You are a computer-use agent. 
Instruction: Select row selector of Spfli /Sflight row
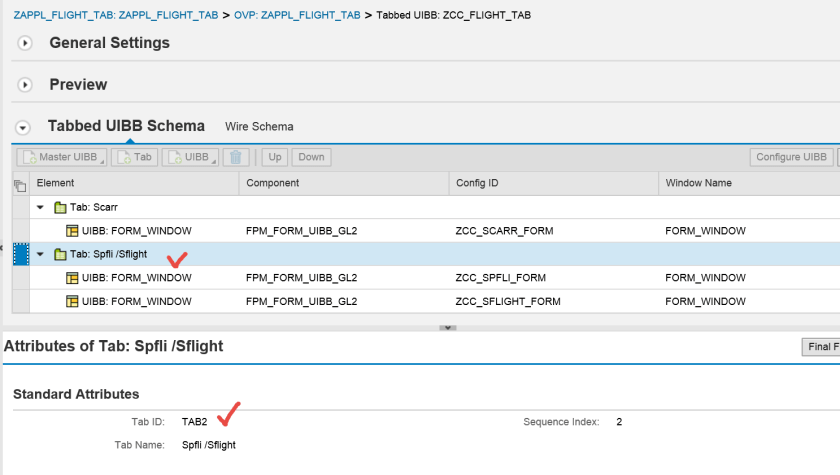pos(19,254)
